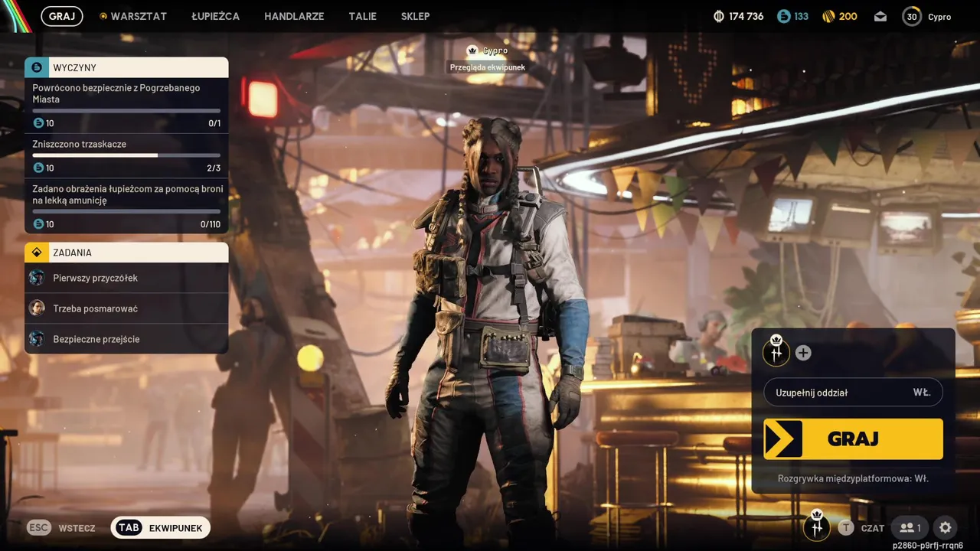Click progress bar of Pogrzebanego Miasta feat
Viewport: 980px width, 551px height.
click(126, 111)
